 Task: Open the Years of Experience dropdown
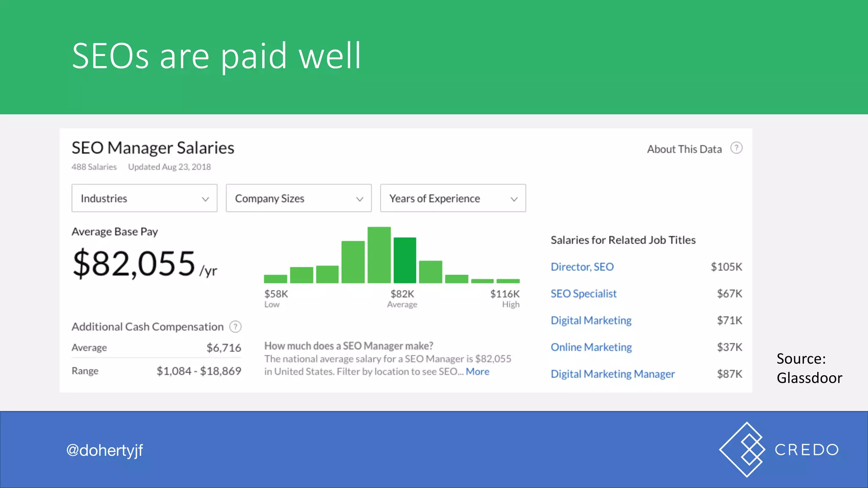(453, 198)
